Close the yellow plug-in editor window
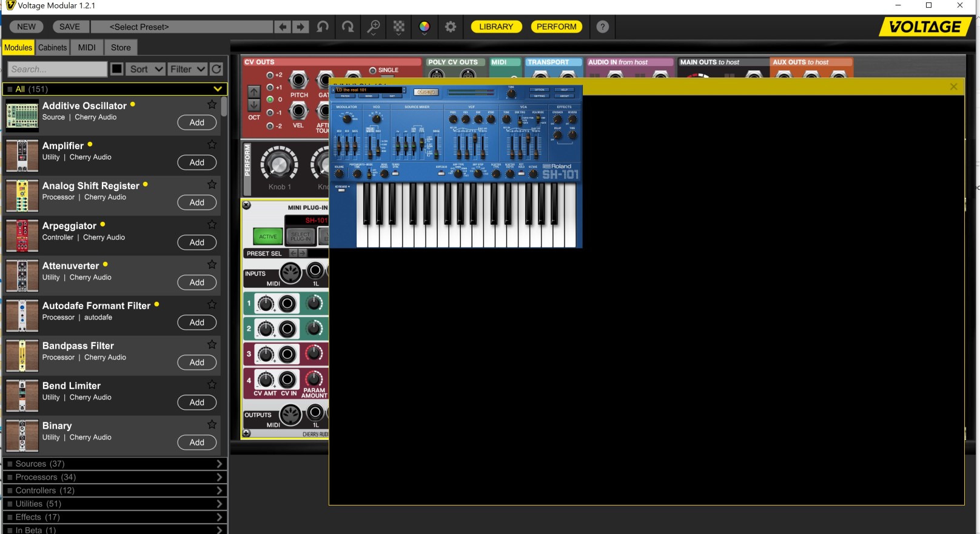 [953, 87]
